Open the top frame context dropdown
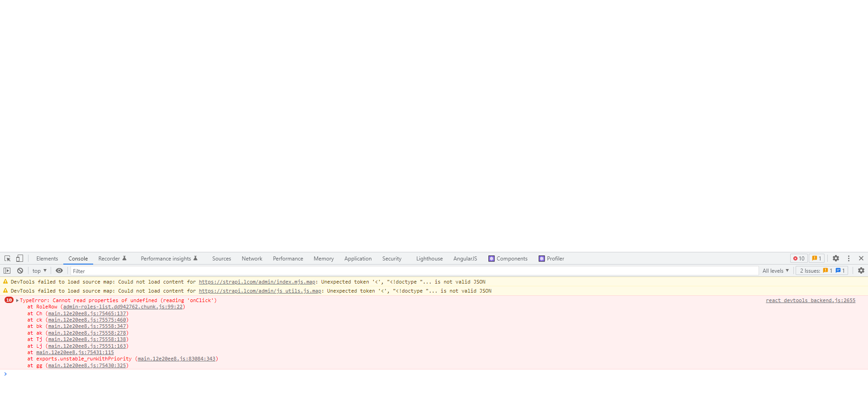The image size is (868, 407). [39, 270]
